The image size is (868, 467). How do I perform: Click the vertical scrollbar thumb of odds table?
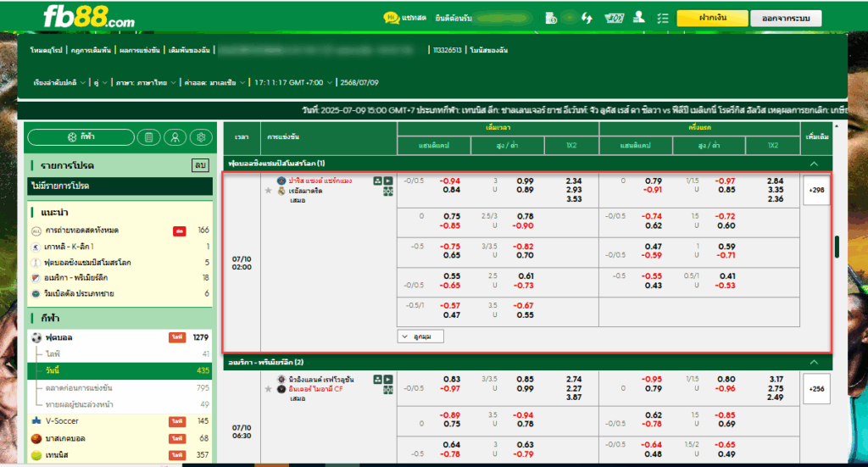(x=837, y=247)
